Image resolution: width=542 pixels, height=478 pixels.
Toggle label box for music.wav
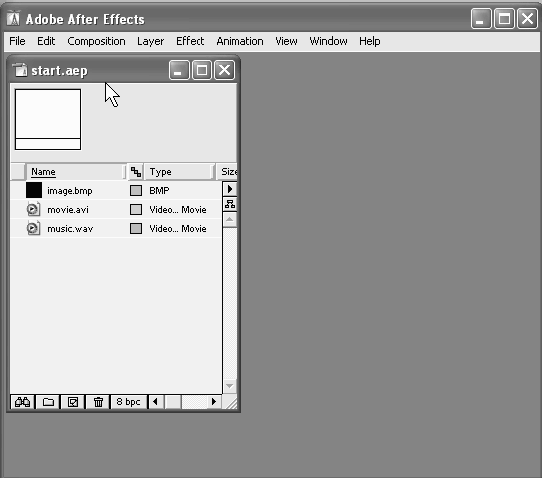click(x=136, y=228)
